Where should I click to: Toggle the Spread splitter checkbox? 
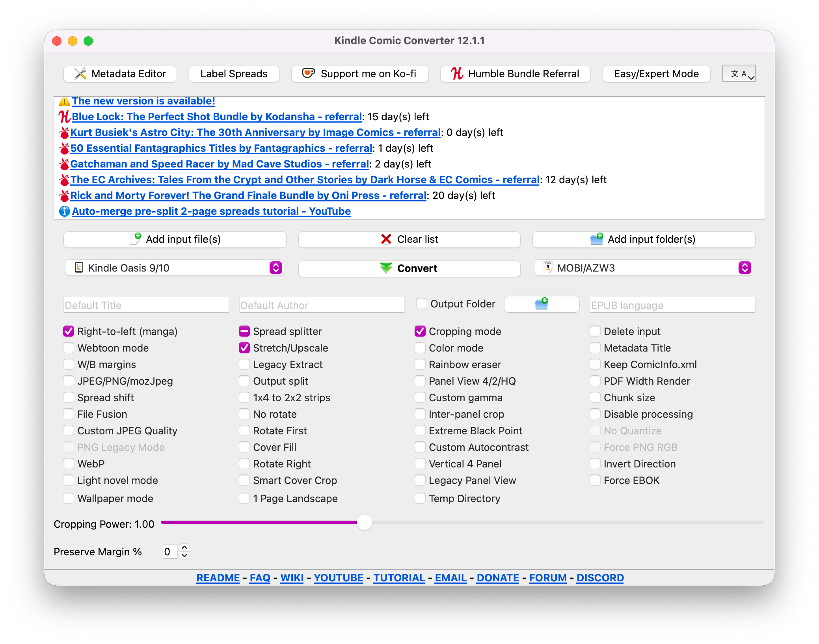[244, 331]
